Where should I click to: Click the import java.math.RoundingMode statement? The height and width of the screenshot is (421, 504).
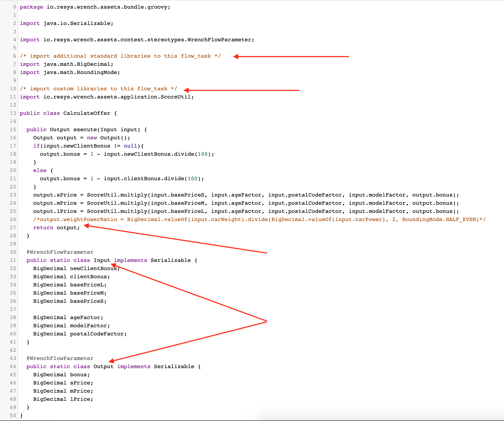[x=70, y=72]
